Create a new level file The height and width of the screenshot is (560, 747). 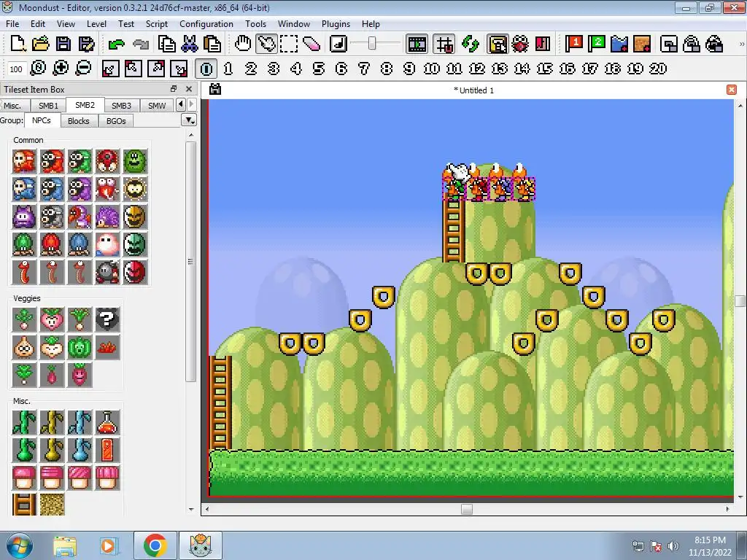tap(18, 44)
